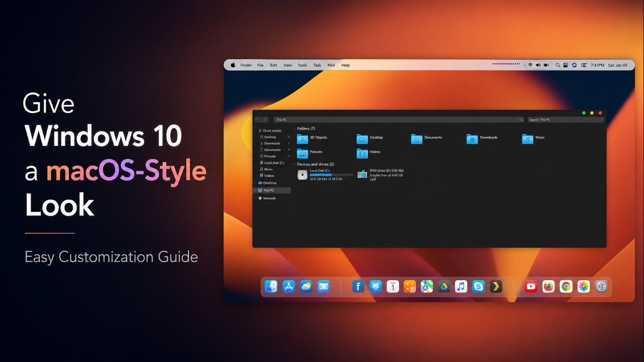This screenshot has width=644, height=362.
Task: Collapse Quick access tree node
Action: [256, 131]
